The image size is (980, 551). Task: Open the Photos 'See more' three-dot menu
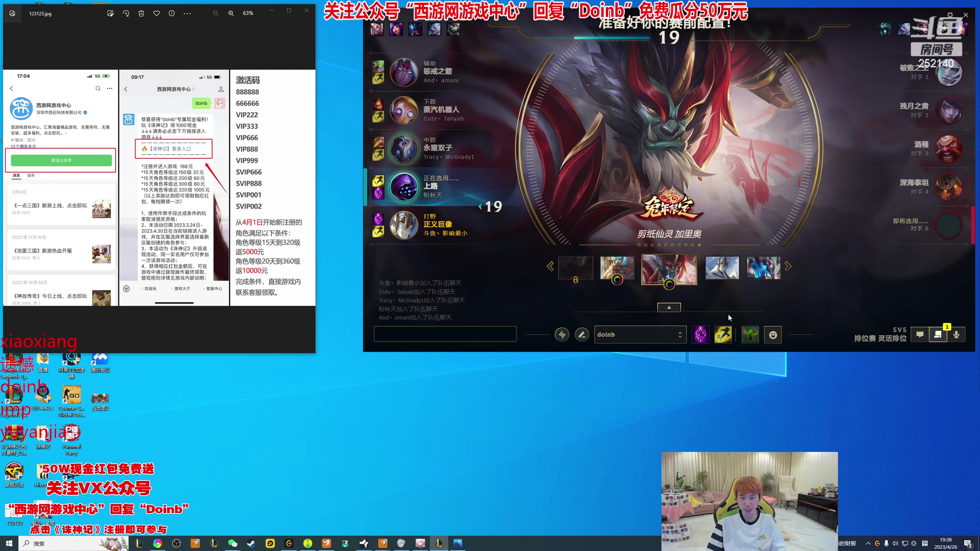(x=187, y=13)
